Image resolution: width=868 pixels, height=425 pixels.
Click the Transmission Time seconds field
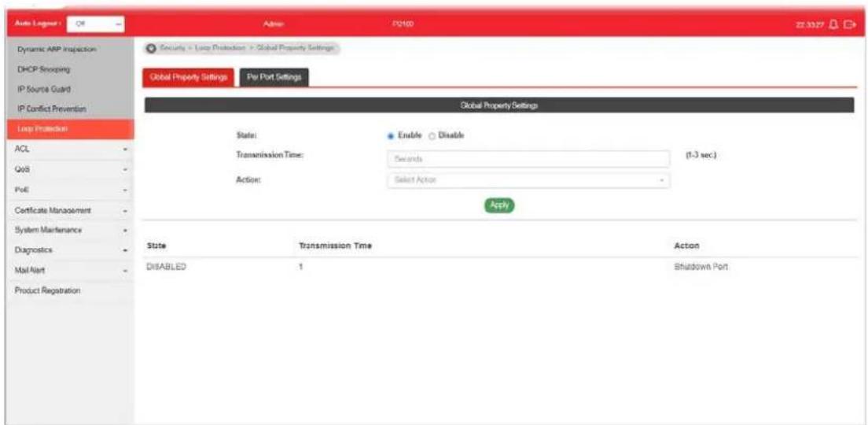click(x=528, y=159)
